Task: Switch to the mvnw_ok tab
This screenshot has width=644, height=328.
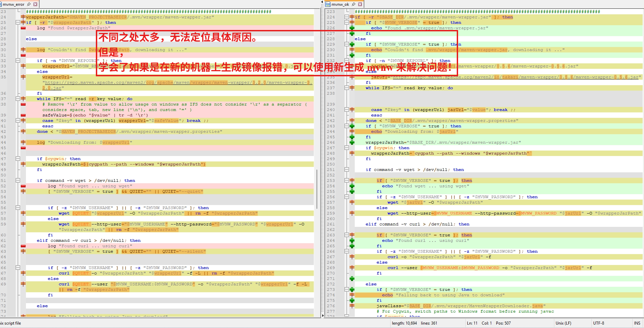Action: point(341,4)
